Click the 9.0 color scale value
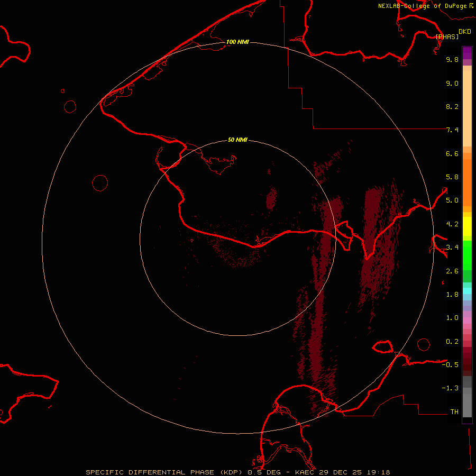The height and width of the screenshot is (476, 476). point(452,83)
